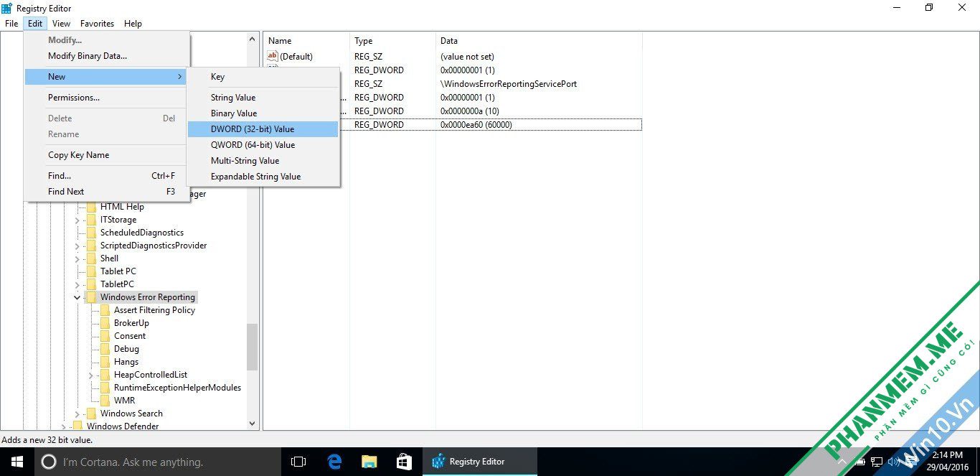Open the HTML Help folder icon
Image resolution: width=980 pixels, height=476 pixels.
(x=91, y=207)
